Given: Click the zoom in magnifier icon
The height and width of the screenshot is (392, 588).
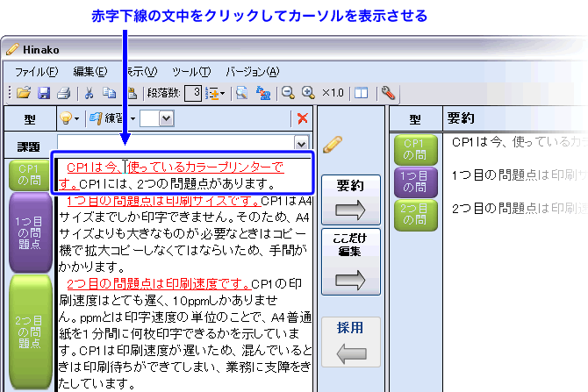Looking at the screenshot, I should point(308,93).
